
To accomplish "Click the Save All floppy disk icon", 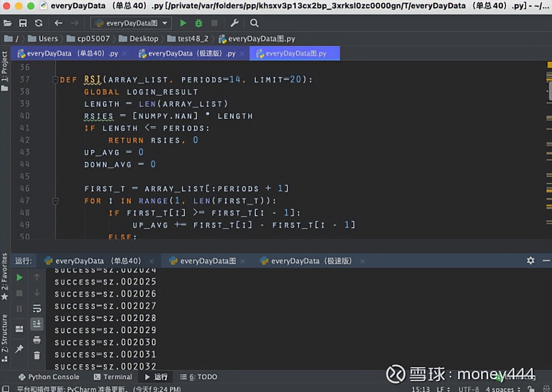I will click(23, 23).
